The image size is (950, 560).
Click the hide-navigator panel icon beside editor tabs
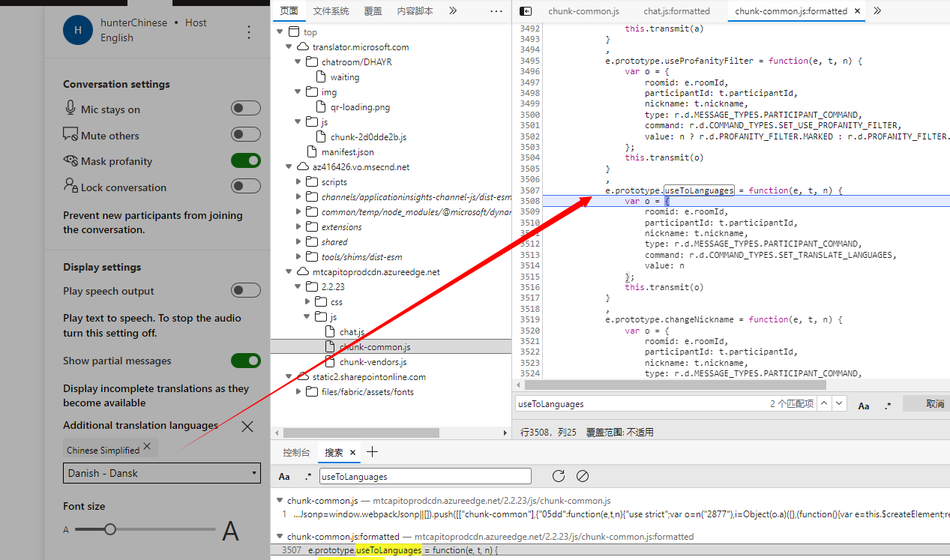point(524,10)
